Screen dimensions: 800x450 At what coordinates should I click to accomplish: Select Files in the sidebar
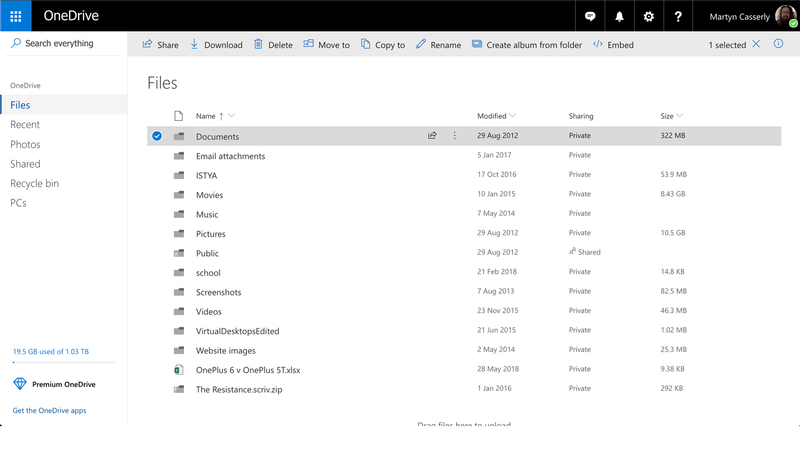click(x=64, y=105)
